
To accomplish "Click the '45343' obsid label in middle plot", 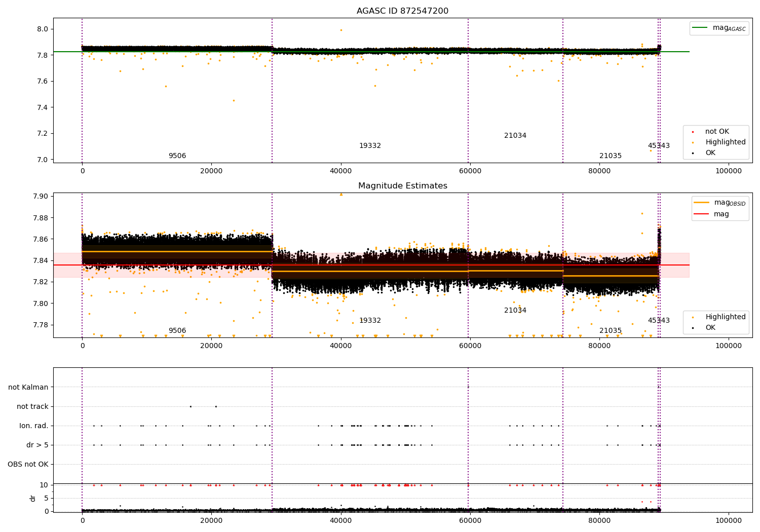I will [x=659, y=321].
